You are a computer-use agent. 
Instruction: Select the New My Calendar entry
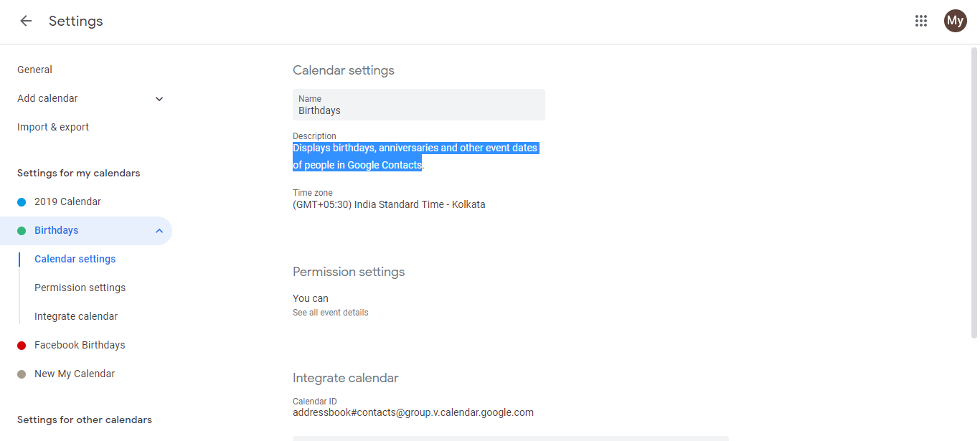[75, 374]
